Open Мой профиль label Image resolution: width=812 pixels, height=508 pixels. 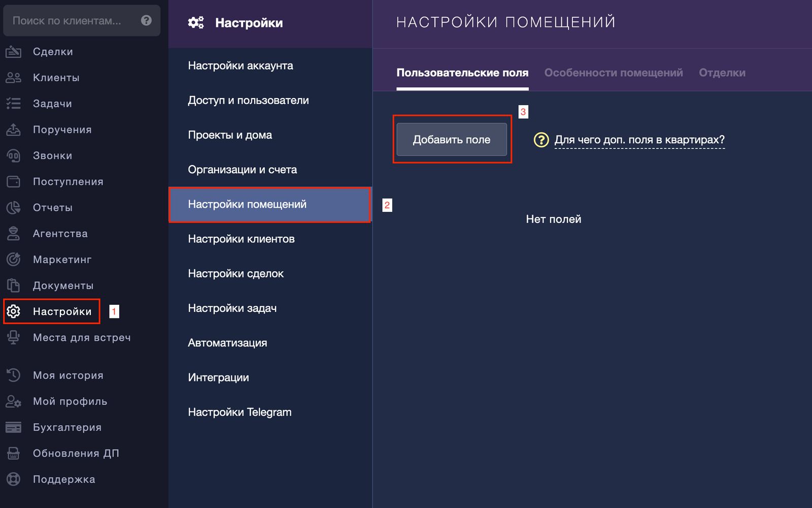coord(70,401)
